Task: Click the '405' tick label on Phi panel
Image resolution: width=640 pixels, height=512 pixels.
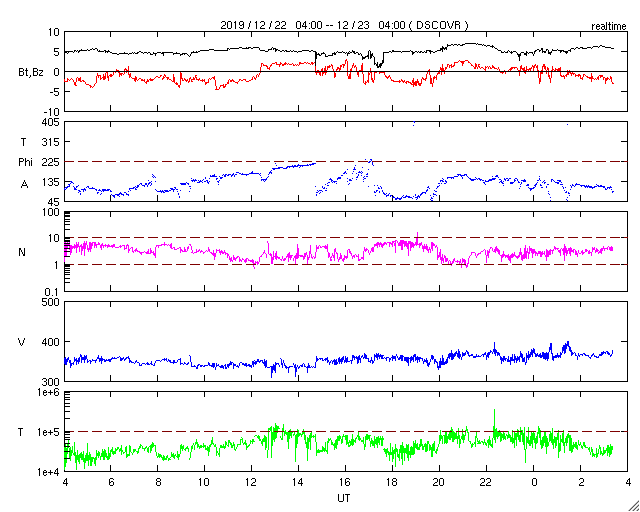Action: pyautogui.click(x=51, y=122)
